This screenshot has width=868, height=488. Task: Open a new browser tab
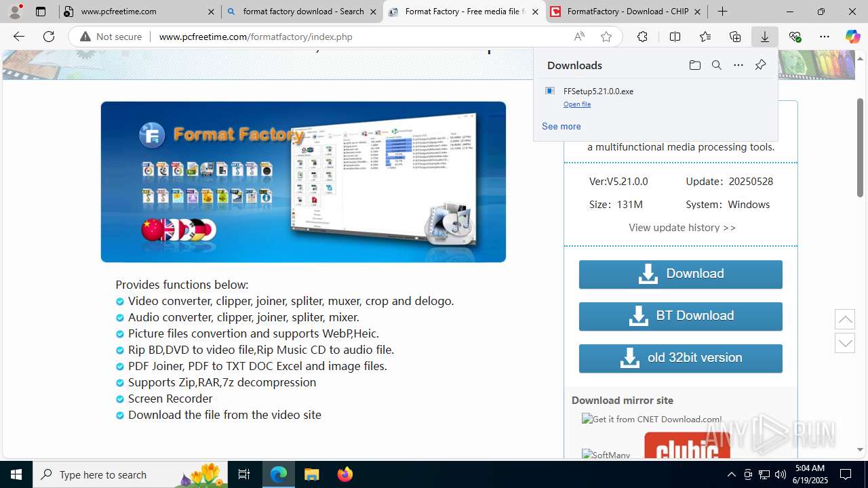(x=723, y=12)
